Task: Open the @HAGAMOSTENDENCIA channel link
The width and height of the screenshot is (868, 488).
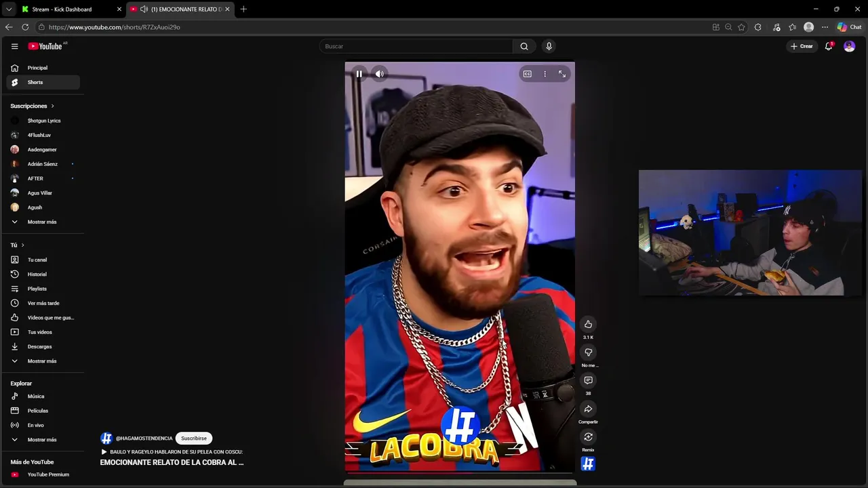Action: (144, 439)
